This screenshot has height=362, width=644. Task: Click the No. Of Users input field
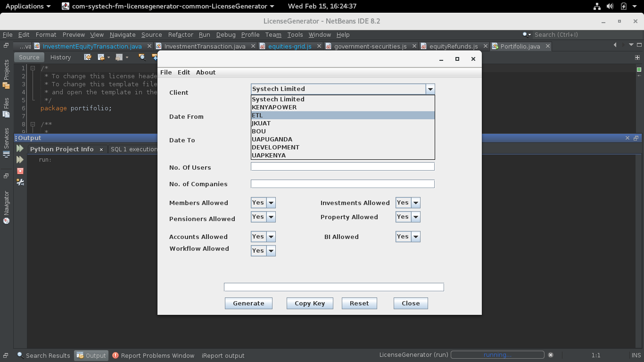click(x=343, y=166)
